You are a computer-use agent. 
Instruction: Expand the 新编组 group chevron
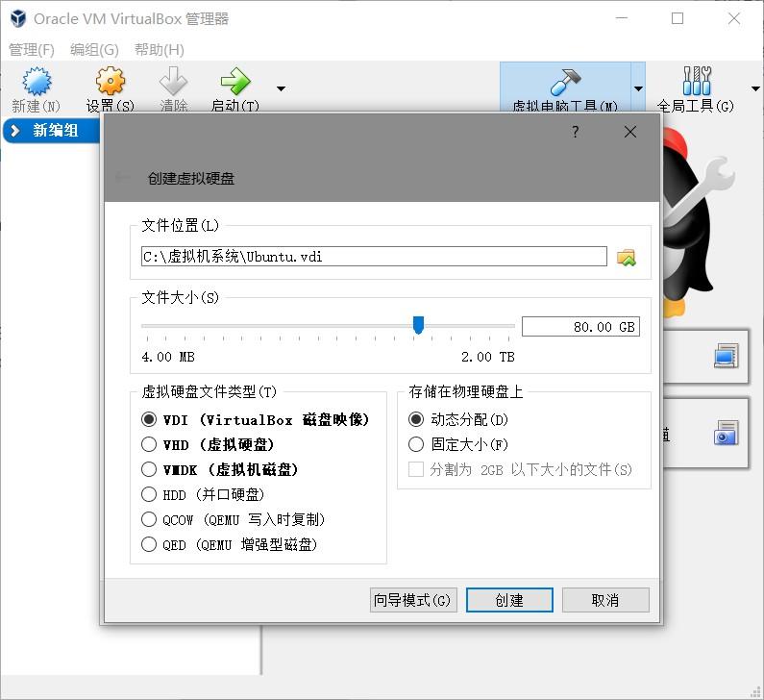click(15, 131)
